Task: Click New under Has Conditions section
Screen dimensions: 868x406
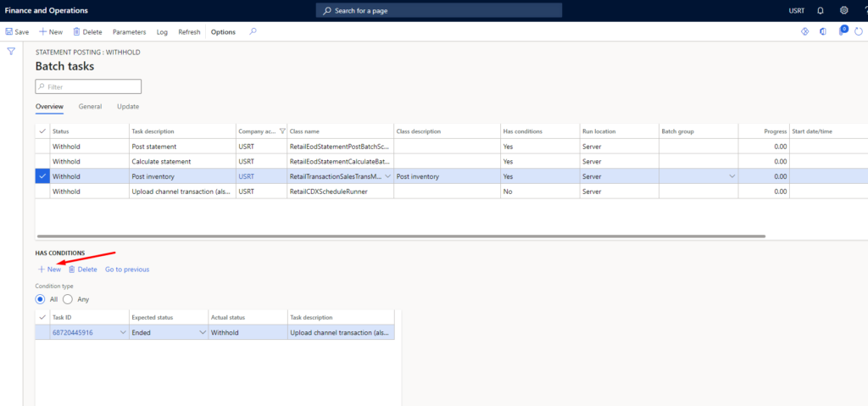Action: 49,270
